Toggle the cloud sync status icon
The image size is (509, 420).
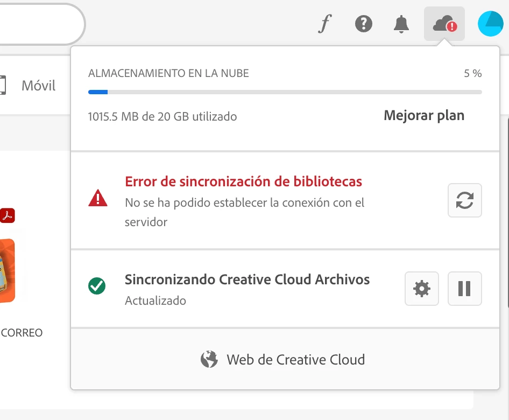tap(444, 24)
